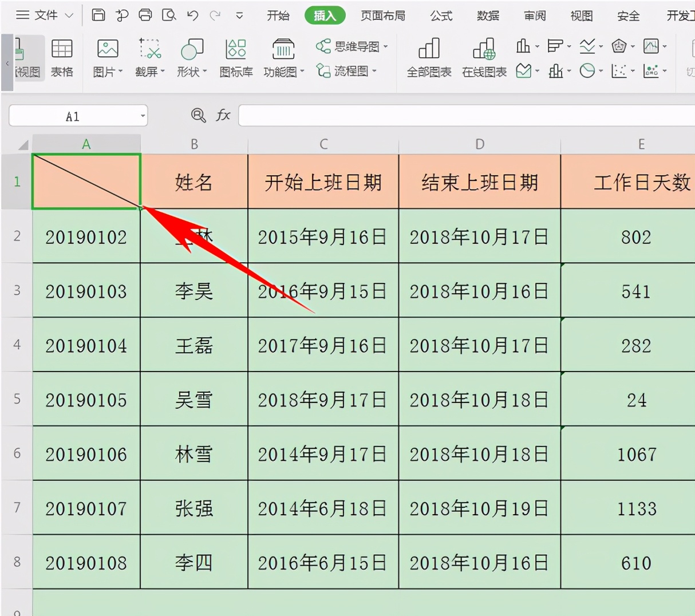Insert a horizontal bar chart
This screenshot has width=695, height=616.
(x=555, y=46)
